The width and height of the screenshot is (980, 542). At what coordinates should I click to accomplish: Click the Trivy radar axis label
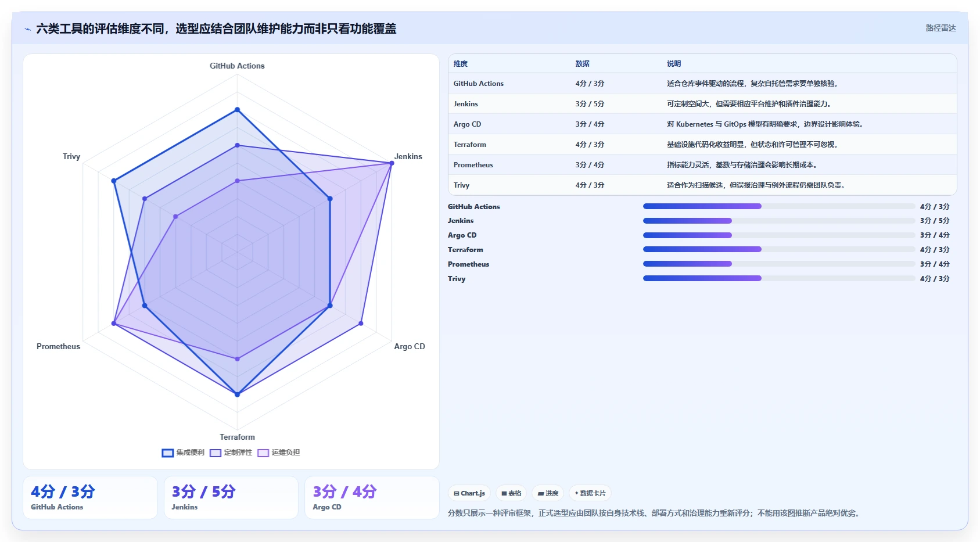(x=71, y=157)
